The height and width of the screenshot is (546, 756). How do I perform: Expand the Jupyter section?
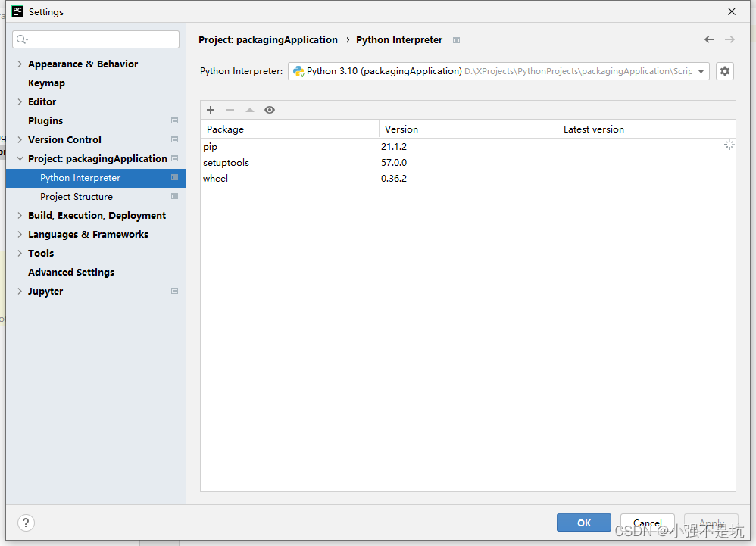[20, 291]
